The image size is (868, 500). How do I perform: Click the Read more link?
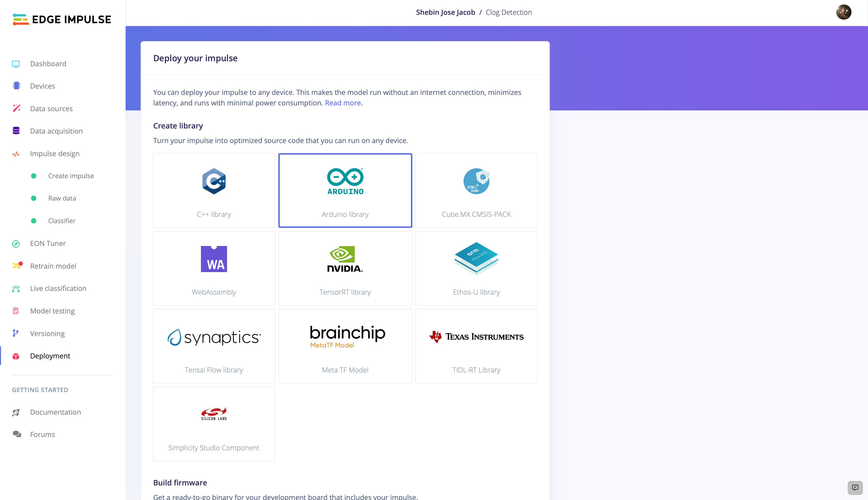click(343, 102)
